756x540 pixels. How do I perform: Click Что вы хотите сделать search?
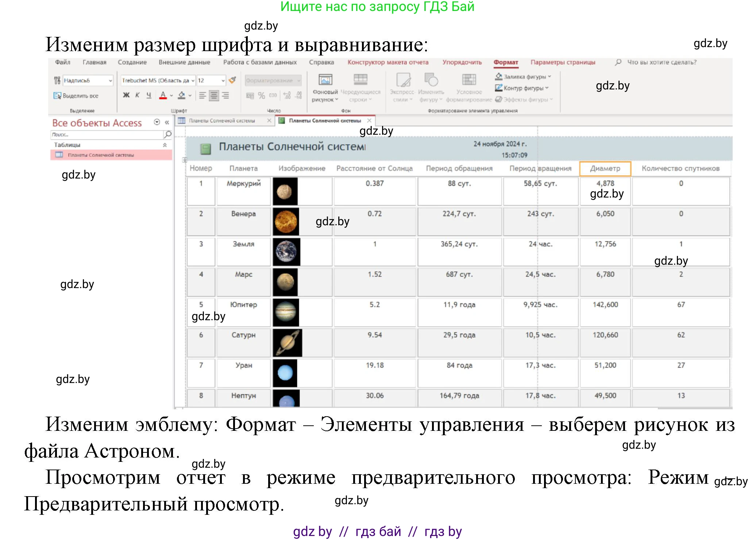660,62
